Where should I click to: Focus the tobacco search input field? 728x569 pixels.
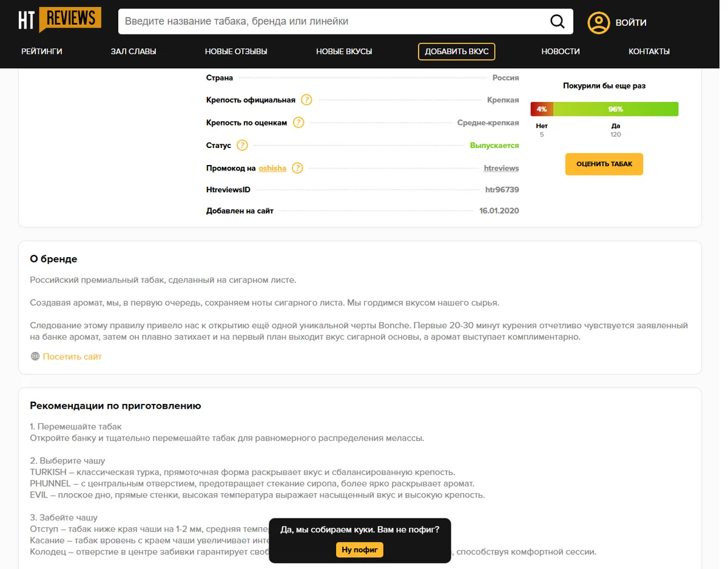coord(334,21)
